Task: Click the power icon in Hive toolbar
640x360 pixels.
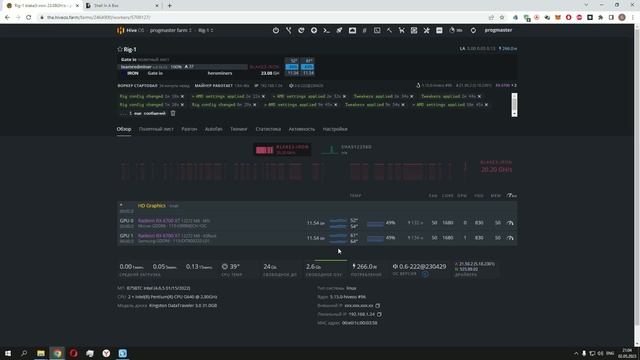Action: (x=276, y=30)
